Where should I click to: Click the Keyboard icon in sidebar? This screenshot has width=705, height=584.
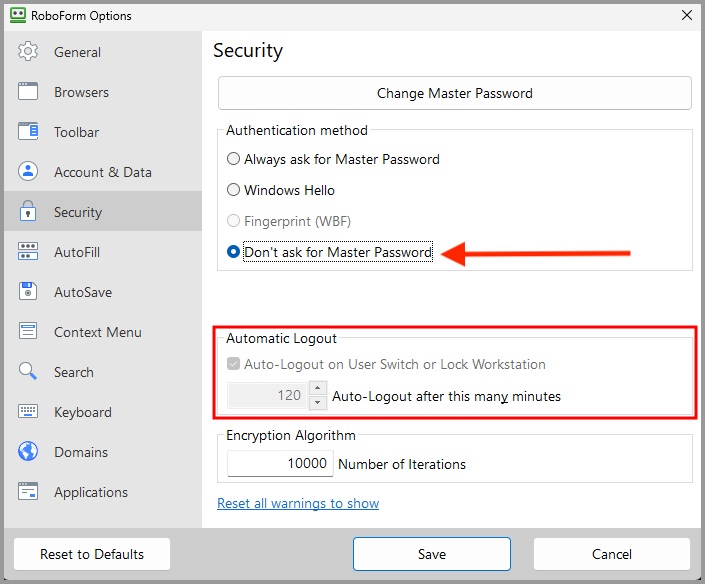tap(28, 411)
